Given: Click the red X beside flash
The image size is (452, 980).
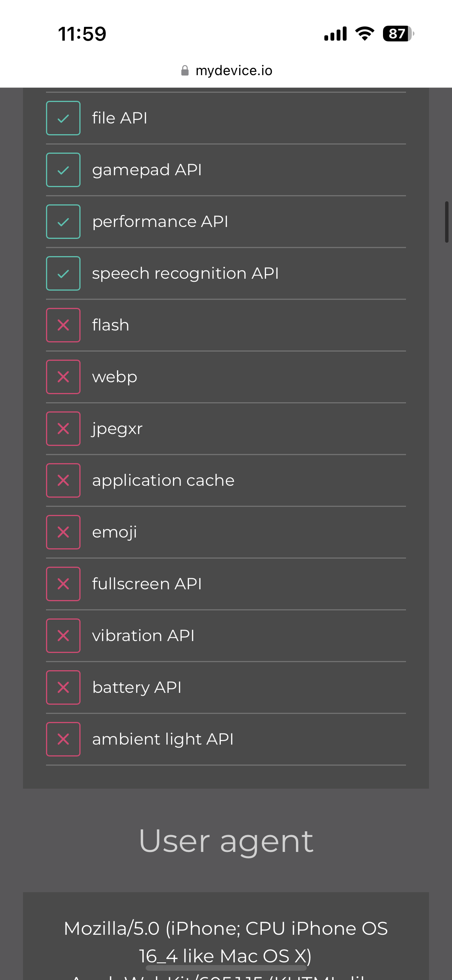Looking at the screenshot, I should (63, 325).
